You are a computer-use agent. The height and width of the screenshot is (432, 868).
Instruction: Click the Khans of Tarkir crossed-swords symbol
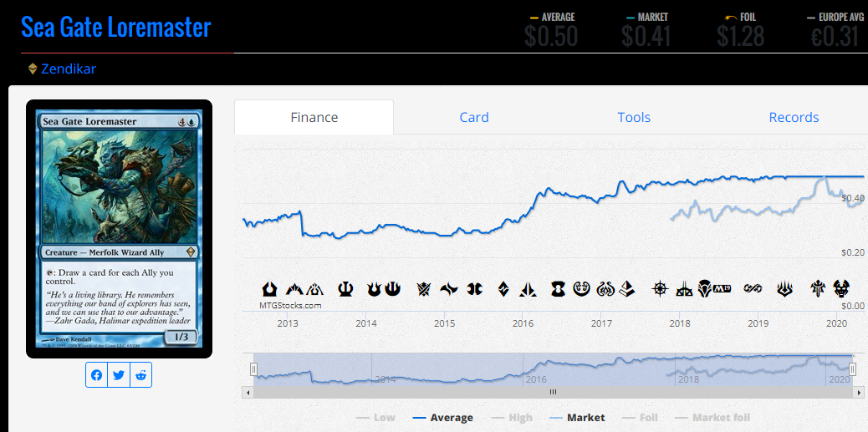click(424, 289)
